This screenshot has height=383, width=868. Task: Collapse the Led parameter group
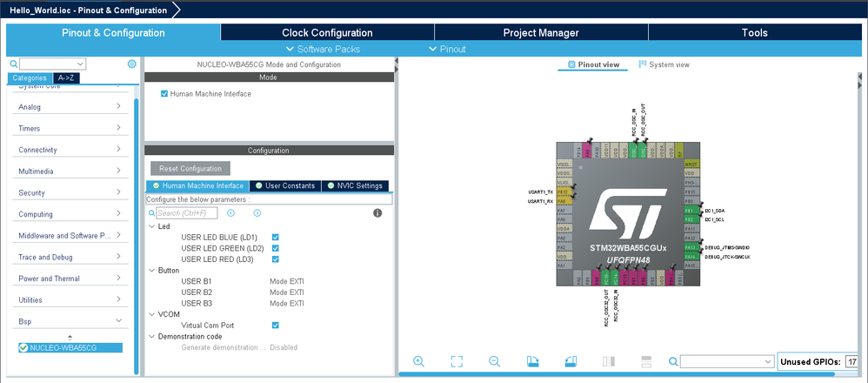click(x=152, y=226)
